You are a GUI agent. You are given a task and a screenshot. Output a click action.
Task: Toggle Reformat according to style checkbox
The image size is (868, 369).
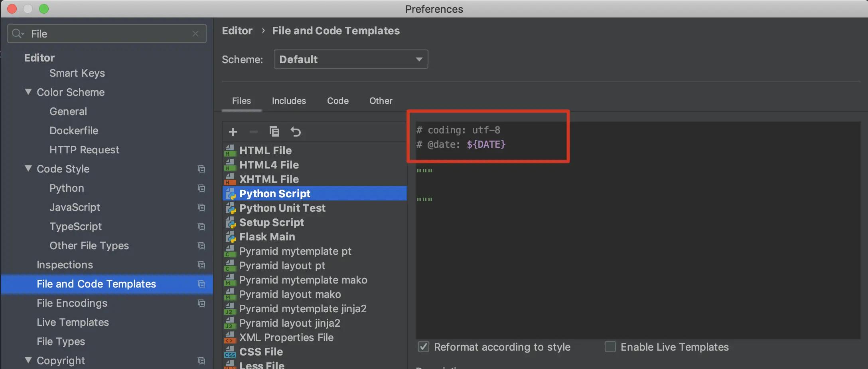coord(424,347)
